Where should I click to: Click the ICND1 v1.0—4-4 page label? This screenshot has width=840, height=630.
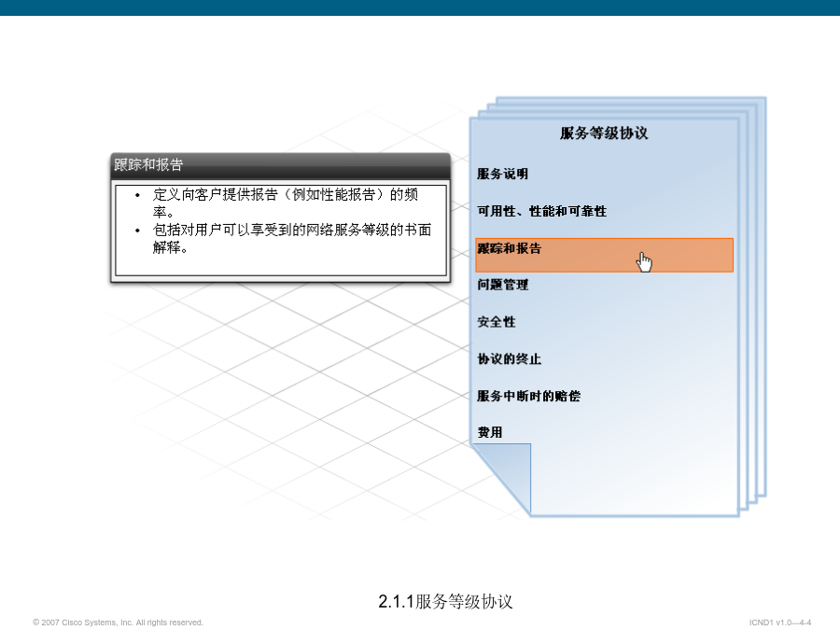point(780,623)
